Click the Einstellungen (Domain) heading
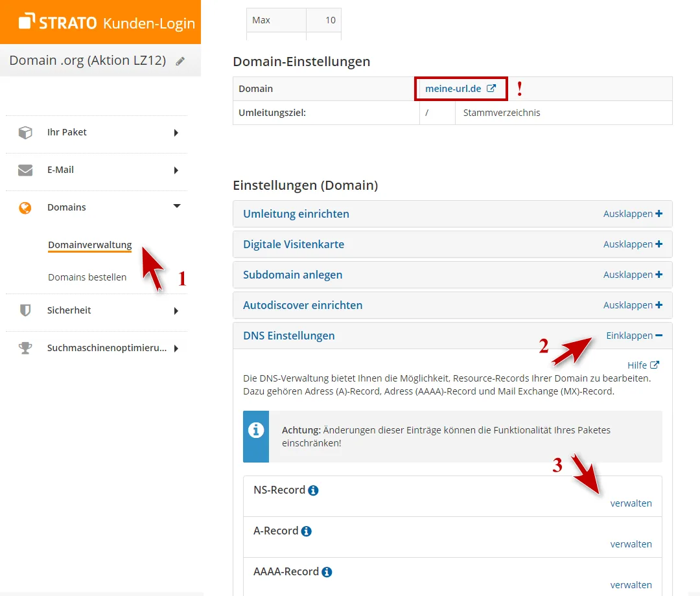700x596 pixels. [x=305, y=185]
